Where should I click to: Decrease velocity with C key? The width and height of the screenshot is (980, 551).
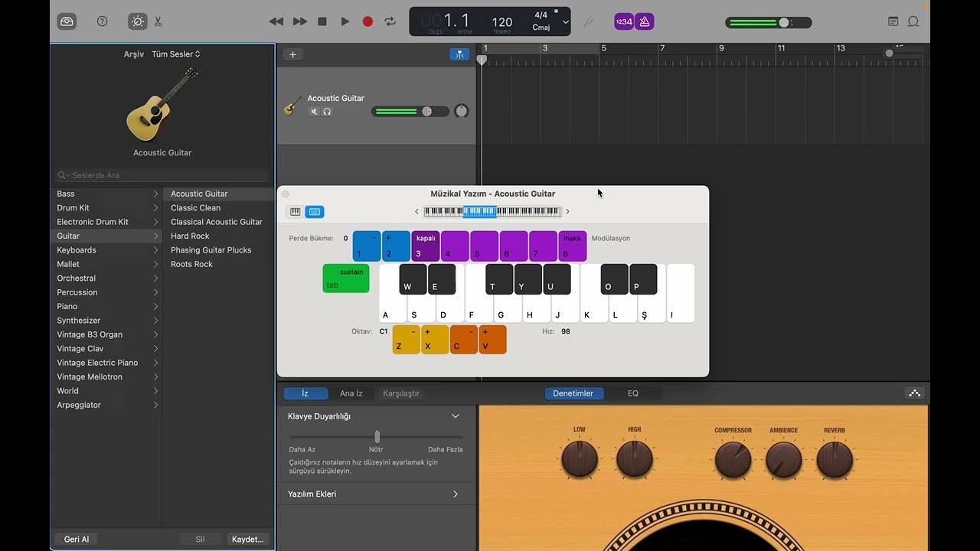click(464, 340)
